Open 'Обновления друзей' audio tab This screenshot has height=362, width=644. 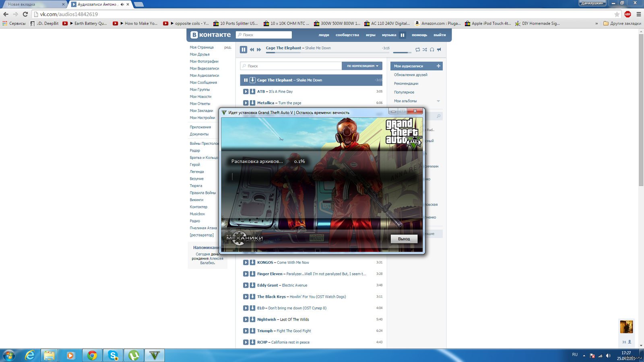(411, 75)
